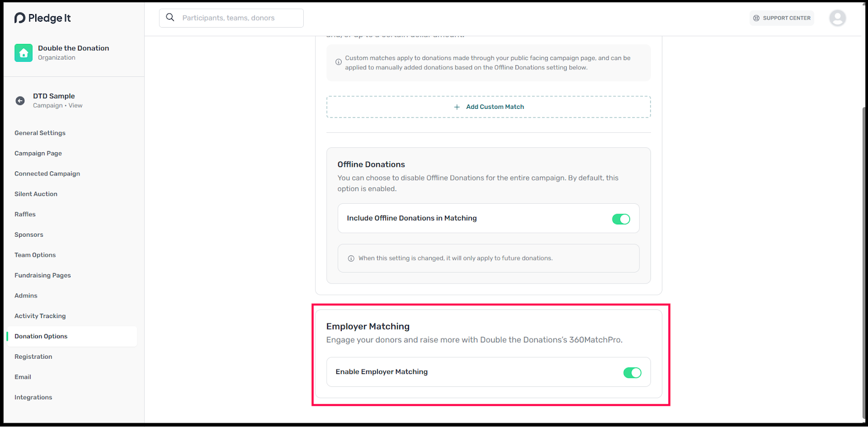Image resolution: width=868 pixels, height=427 pixels.
Task: Open Campaign Page in sidebar
Action: 38,153
